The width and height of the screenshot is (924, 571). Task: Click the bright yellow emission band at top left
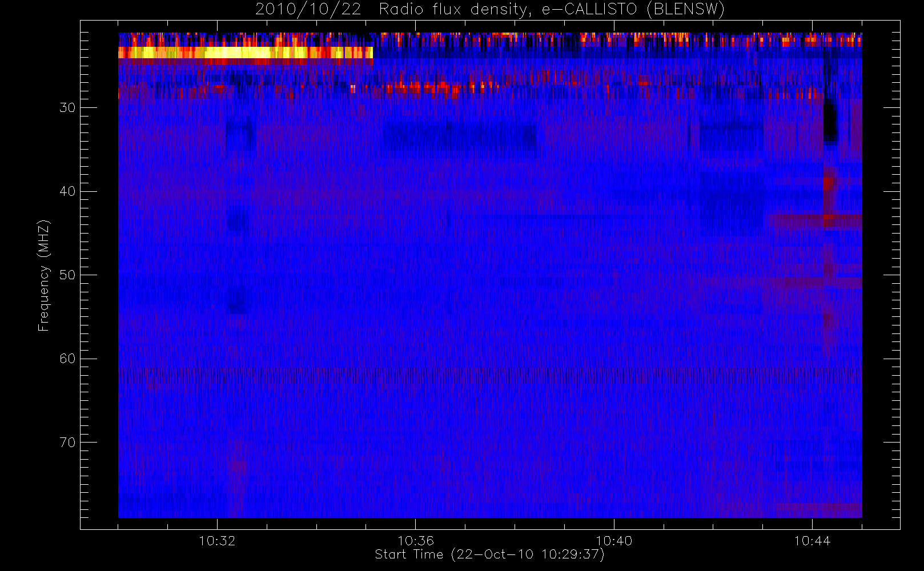click(246, 53)
